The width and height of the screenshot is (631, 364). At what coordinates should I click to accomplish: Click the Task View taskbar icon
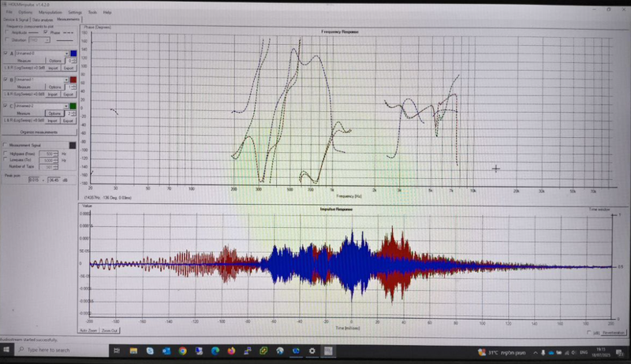117,351
